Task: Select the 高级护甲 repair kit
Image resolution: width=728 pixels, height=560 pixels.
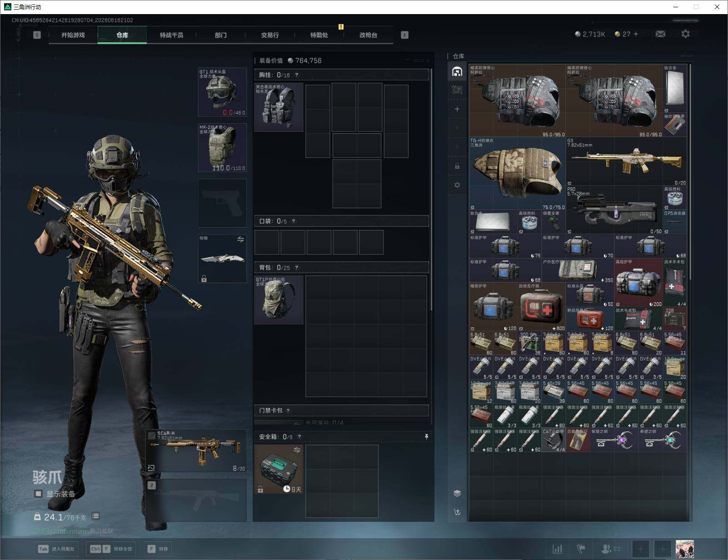Action: (638, 283)
